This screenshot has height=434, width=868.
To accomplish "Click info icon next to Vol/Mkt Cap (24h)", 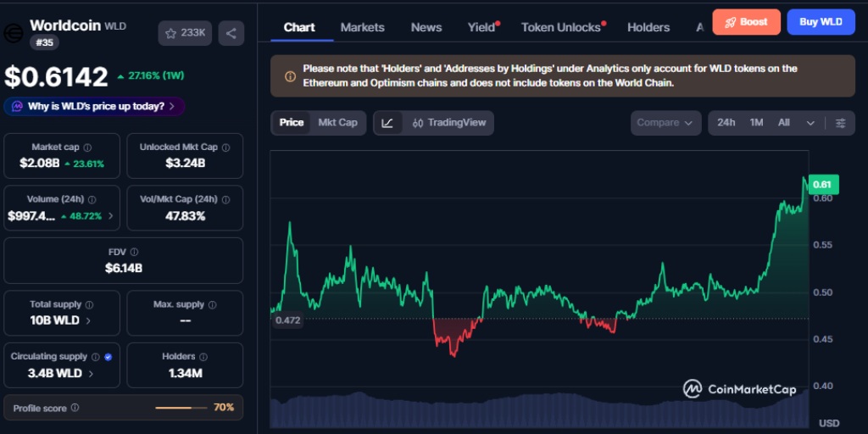I will click(x=225, y=200).
